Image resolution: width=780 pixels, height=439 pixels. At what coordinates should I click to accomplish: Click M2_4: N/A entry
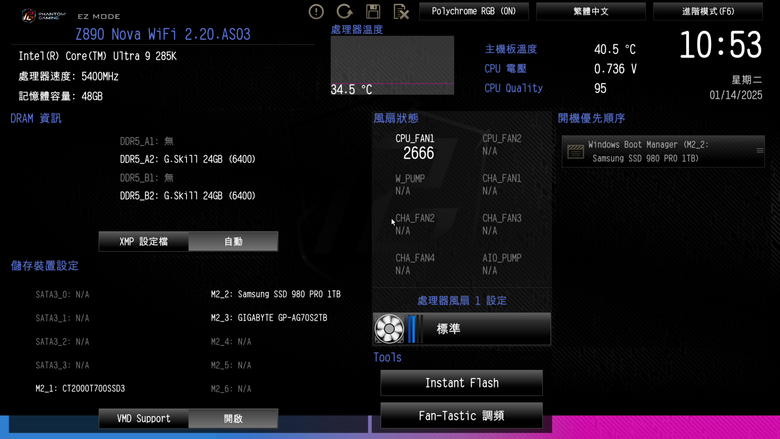pos(231,342)
